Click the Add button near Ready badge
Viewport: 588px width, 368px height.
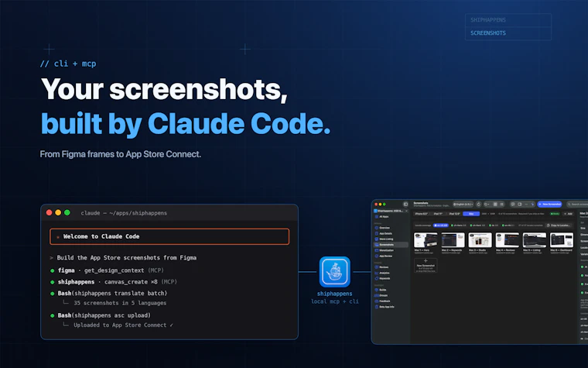point(569,214)
